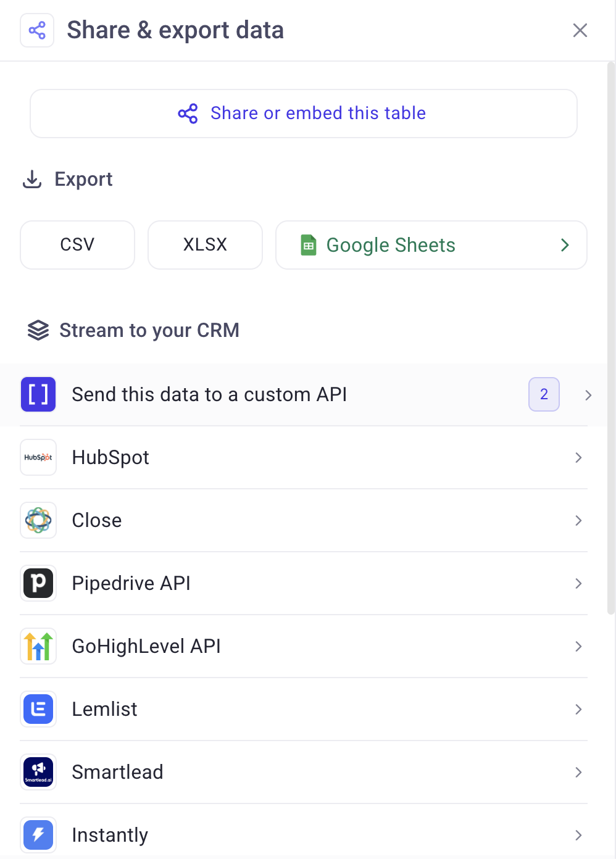The height and width of the screenshot is (859, 616).
Task: Expand the Google Sheets export chevron
Action: (565, 245)
